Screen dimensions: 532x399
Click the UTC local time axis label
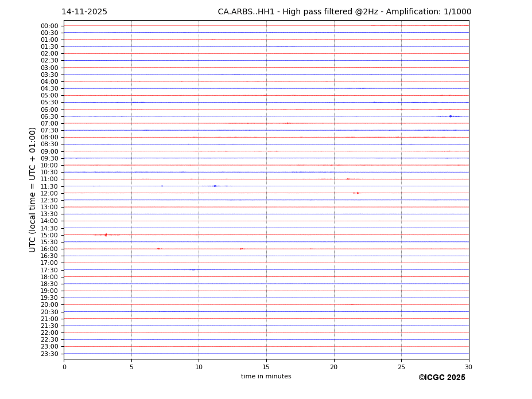[x=33, y=189]
